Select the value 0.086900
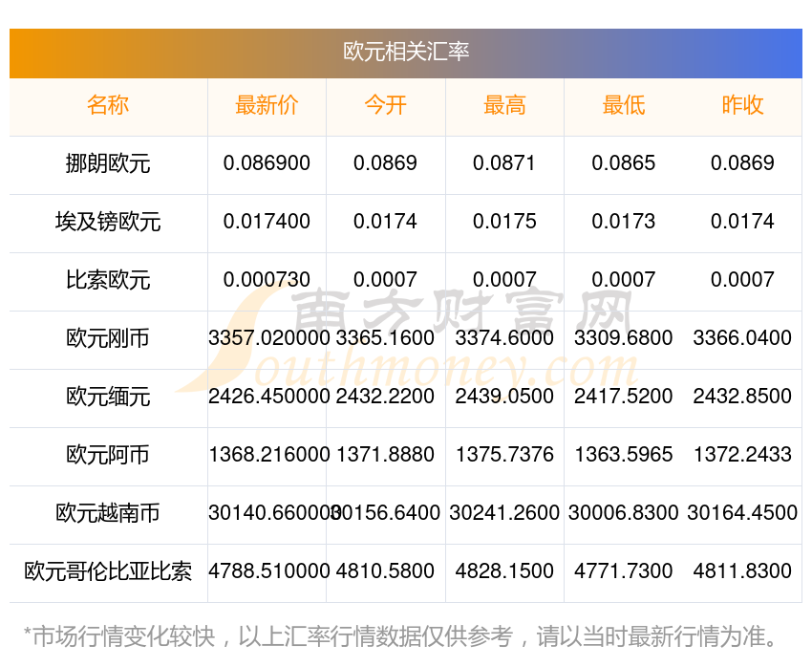812x667 pixels. tap(267, 163)
